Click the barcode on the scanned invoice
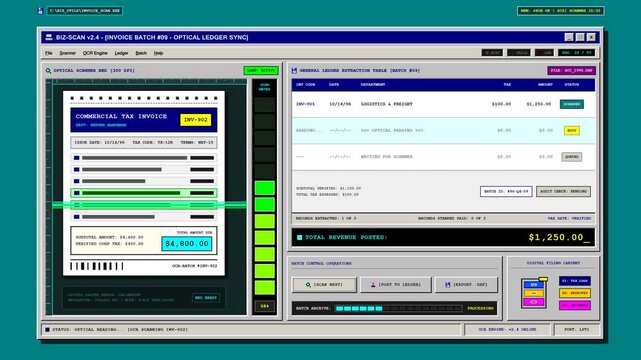Image resolution: width=641 pixels, height=360 pixels. (97, 266)
